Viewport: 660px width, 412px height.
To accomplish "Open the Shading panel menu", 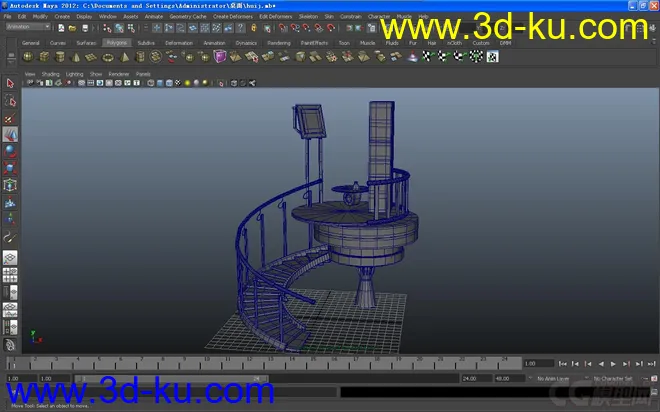I will 50,74.
